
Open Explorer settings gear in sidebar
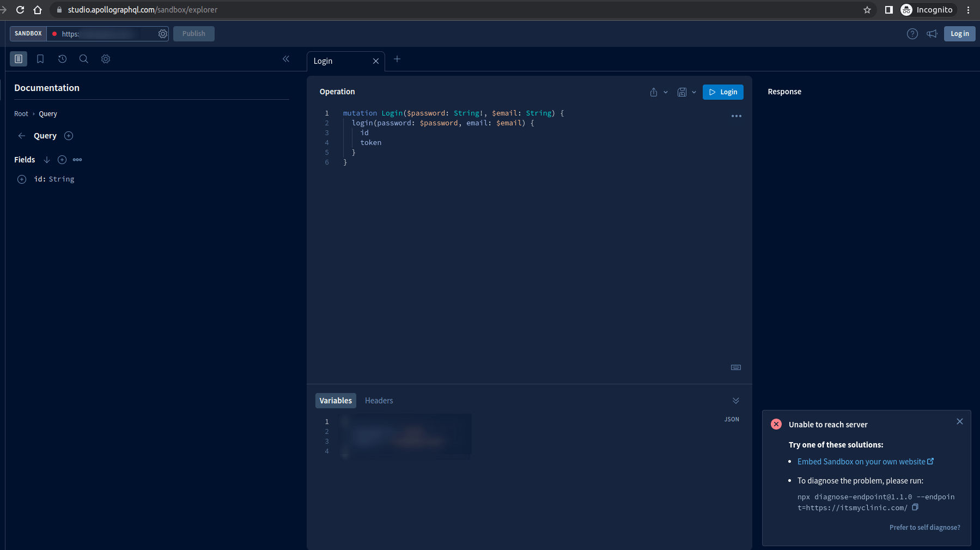click(x=106, y=59)
